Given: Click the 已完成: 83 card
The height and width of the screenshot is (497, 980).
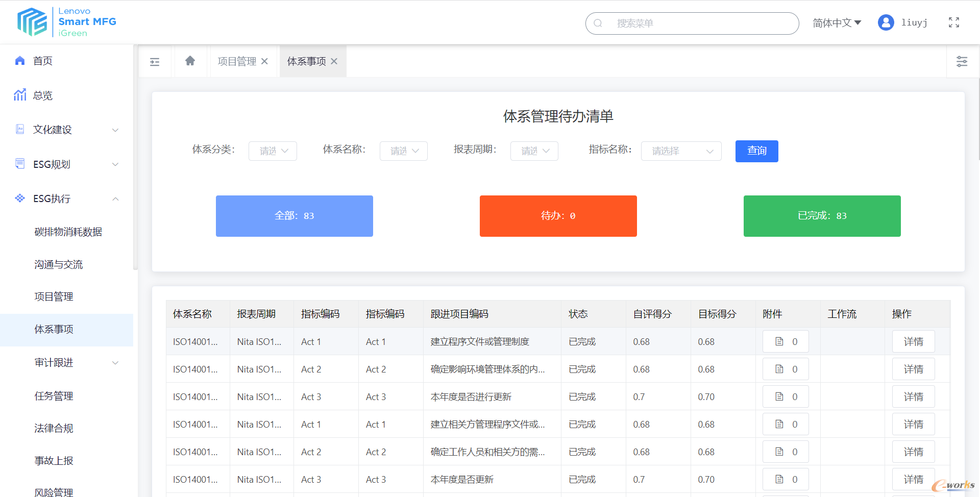Looking at the screenshot, I should point(822,216).
